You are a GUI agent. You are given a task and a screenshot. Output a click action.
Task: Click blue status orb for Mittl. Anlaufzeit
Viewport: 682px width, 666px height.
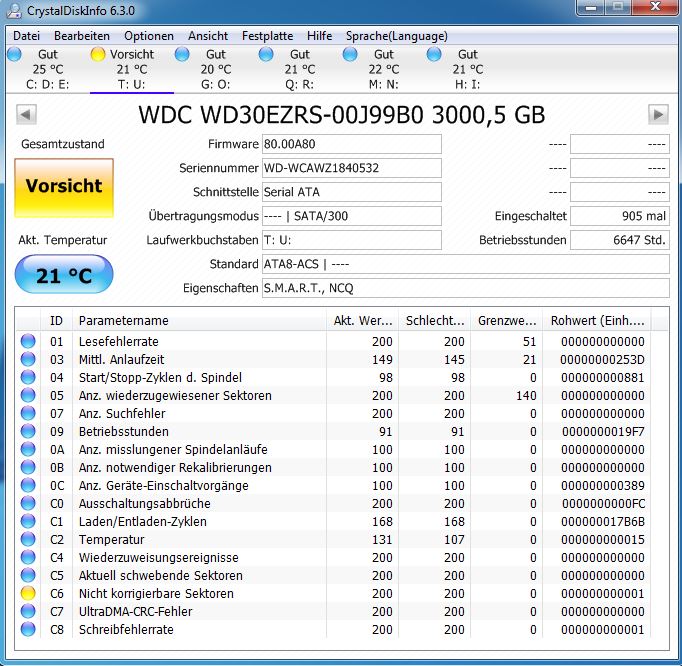(x=28, y=359)
